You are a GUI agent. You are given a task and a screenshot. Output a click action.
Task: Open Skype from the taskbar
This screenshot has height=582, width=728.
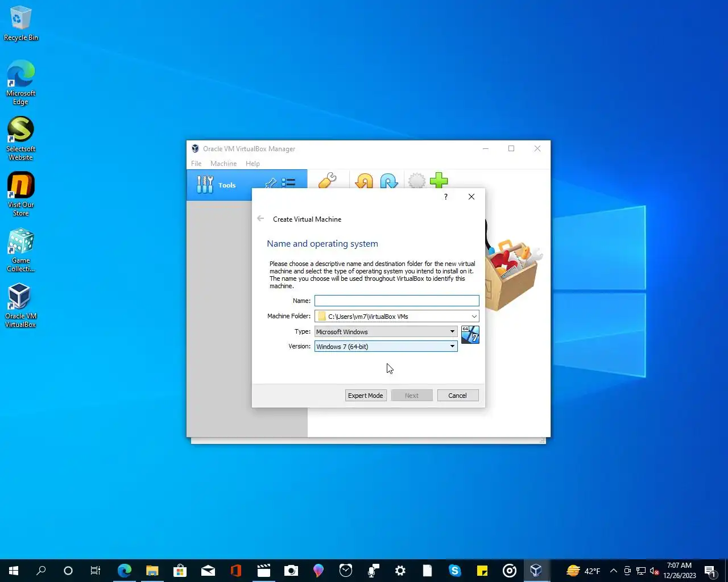tap(455, 571)
